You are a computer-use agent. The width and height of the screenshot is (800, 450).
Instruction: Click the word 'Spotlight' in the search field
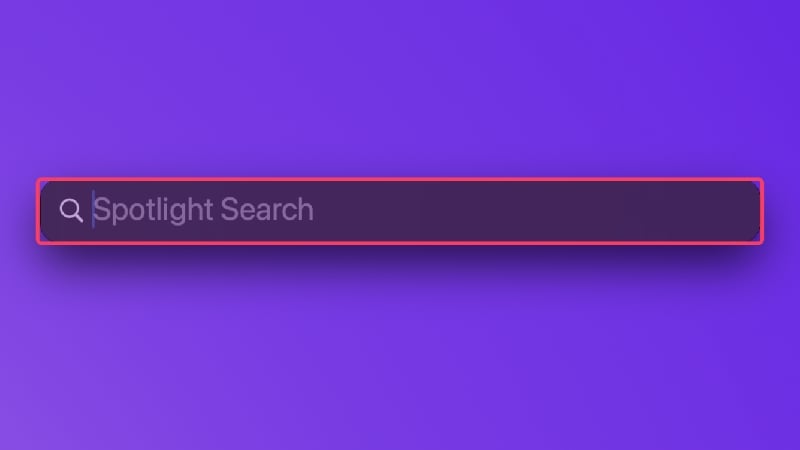coord(153,210)
